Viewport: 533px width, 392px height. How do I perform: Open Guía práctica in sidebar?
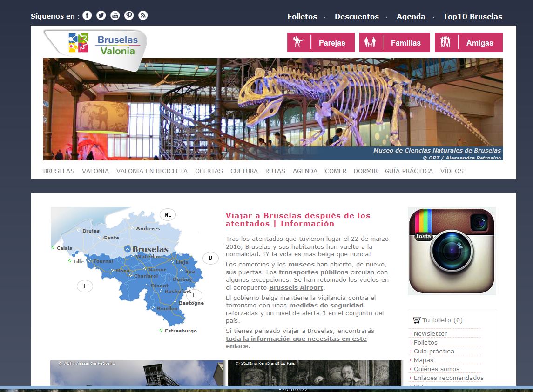pos(434,351)
